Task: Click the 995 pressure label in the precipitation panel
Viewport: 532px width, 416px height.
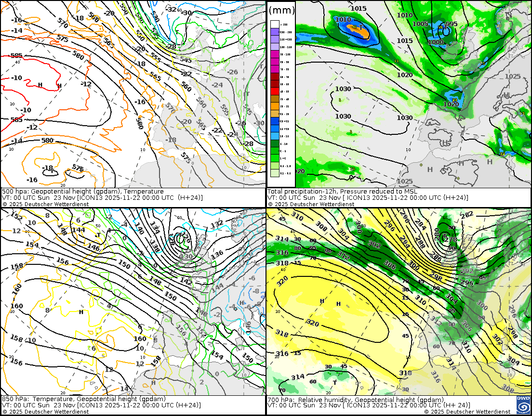Action: (x=452, y=24)
